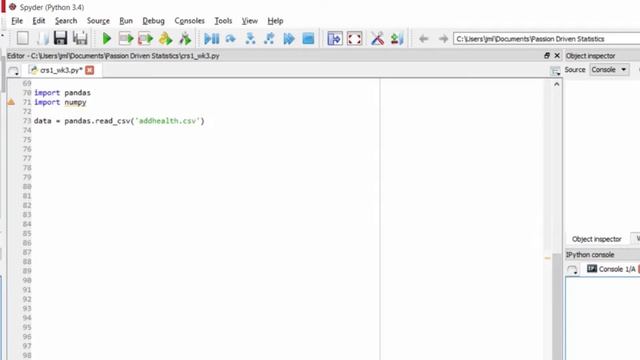Click the IPython console pane title
Screen dimensions: 640x360
click(590, 255)
